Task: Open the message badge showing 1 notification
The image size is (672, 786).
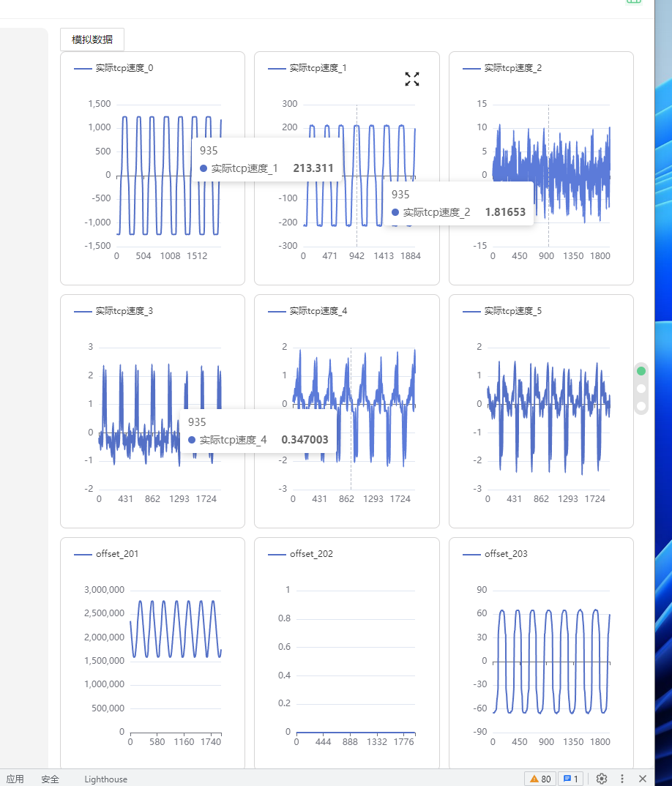Action: [x=571, y=779]
